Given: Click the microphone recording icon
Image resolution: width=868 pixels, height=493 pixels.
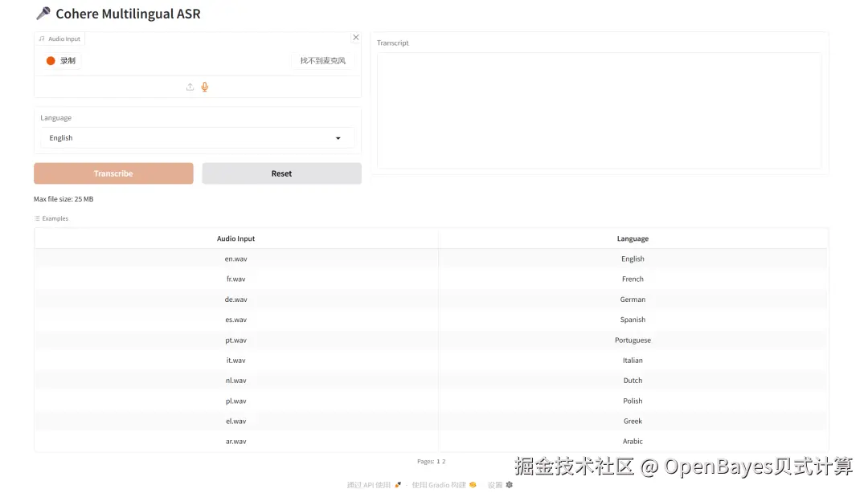Looking at the screenshot, I should pyautogui.click(x=203, y=87).
